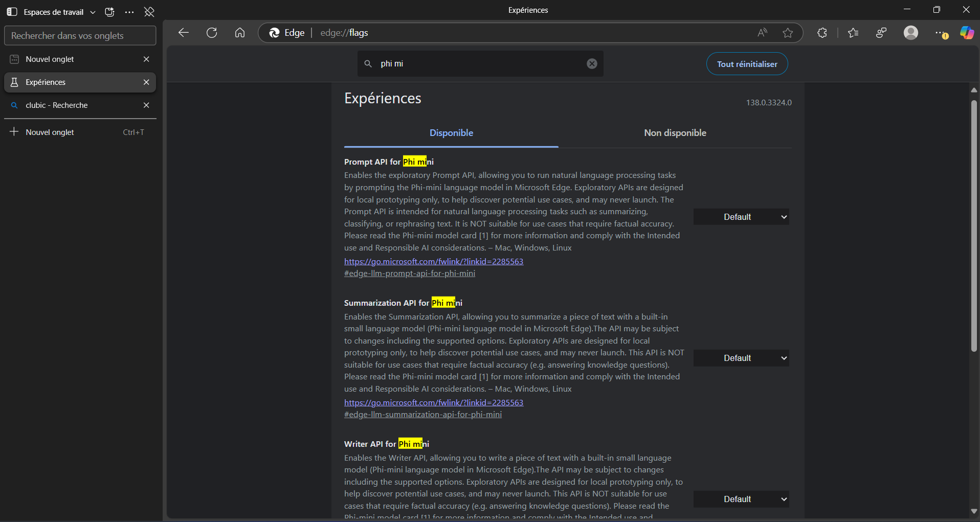Screen dimensions: 980x522
Task: Expand Prompt API for Phi mini dropdown
Action: click(741, 217)
